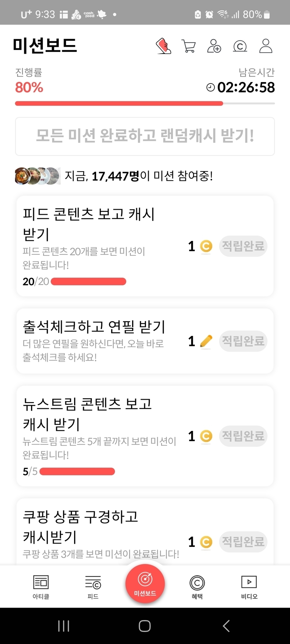Tap the pencil reward icon
290x644 pixels.
coord(206,341)
